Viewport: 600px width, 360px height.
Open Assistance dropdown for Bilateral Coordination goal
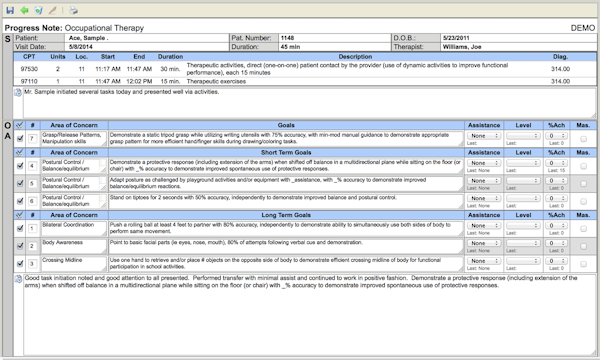point(484,226)
